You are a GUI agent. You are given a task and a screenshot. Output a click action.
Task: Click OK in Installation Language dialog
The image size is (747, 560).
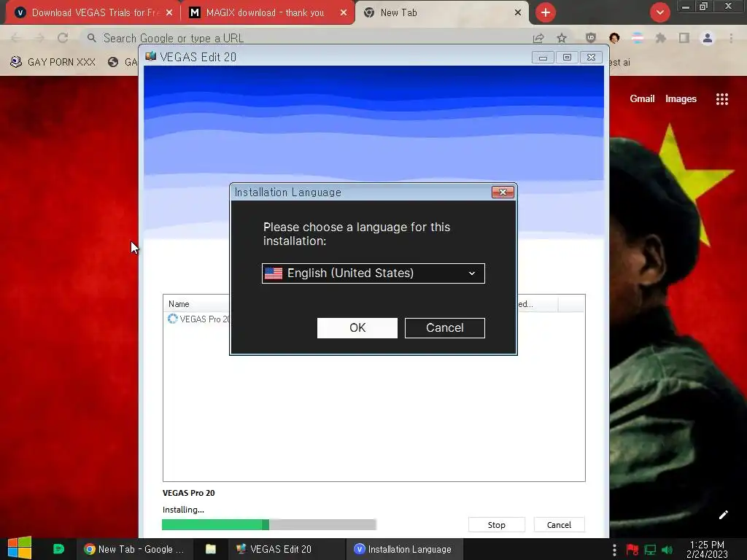click(x=357, y=328)
